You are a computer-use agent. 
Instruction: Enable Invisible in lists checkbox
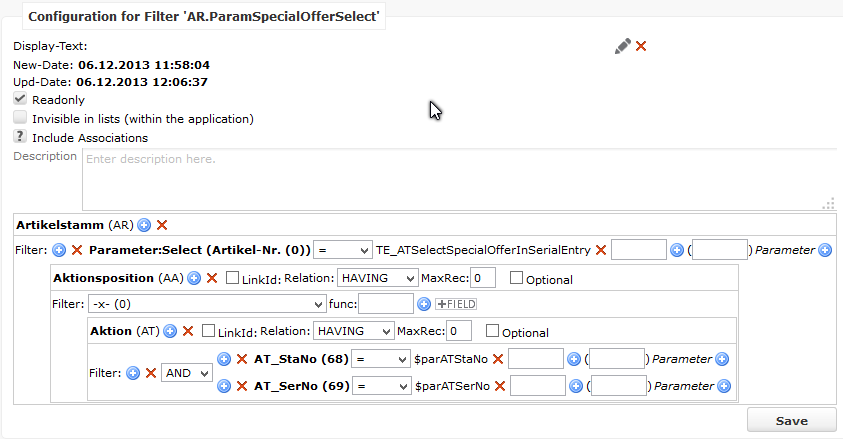point(20,118)
